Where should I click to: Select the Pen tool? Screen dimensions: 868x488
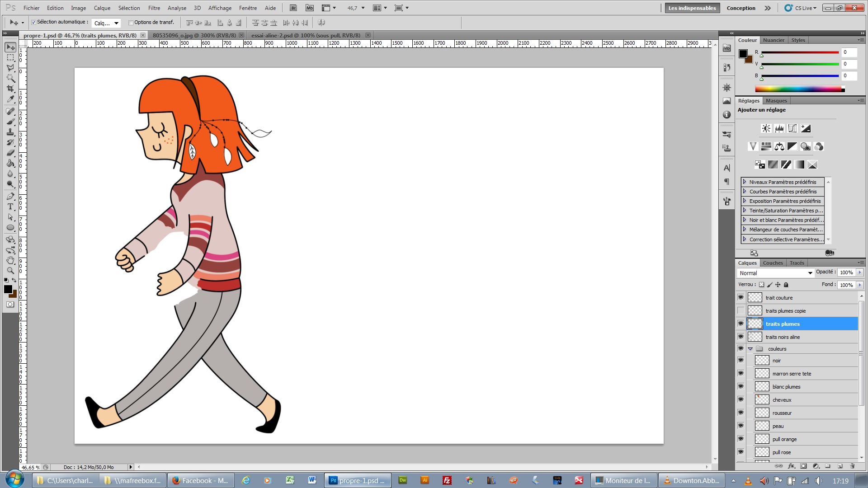(10, 196)
